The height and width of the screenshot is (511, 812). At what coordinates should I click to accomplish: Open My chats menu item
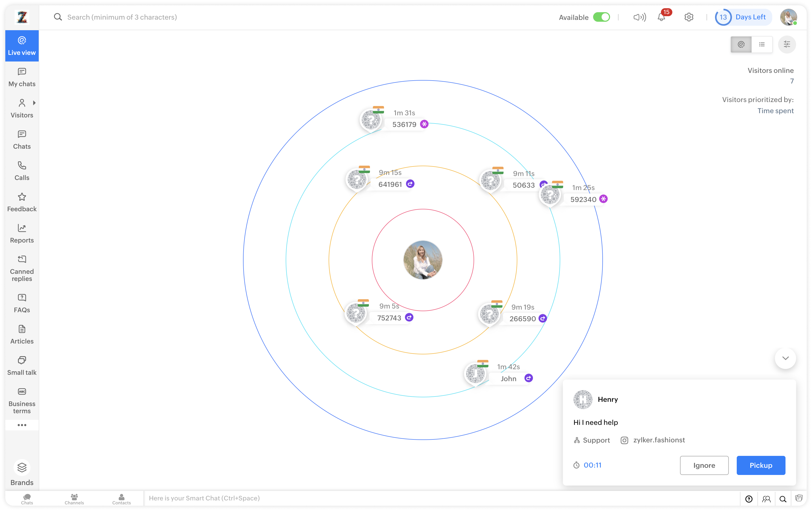[22, 77]
